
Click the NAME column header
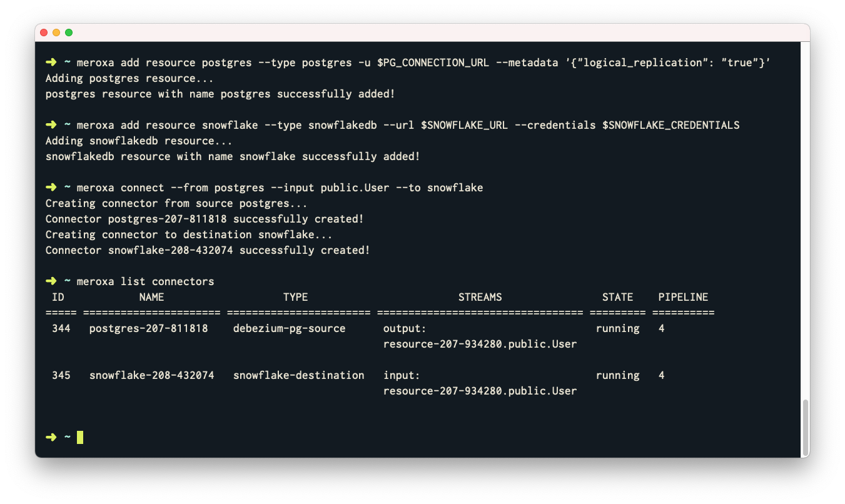click(x=151, y=297)
